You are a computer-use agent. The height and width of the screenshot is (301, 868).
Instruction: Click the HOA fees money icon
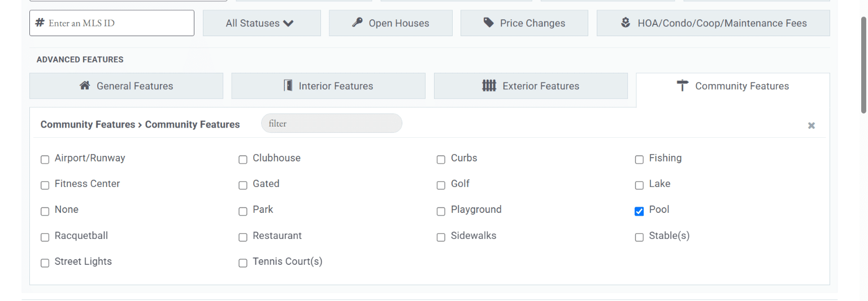[x=626, y=23]
